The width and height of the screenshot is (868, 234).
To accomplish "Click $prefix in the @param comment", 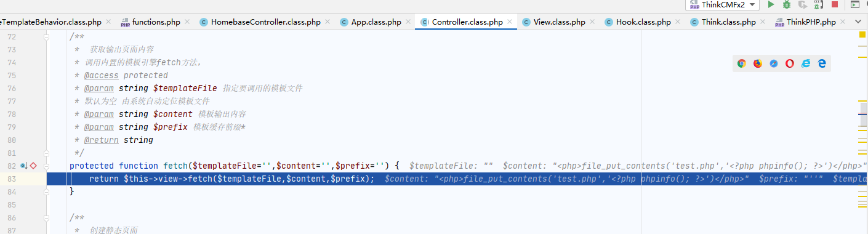I will (x=170, y=127).
